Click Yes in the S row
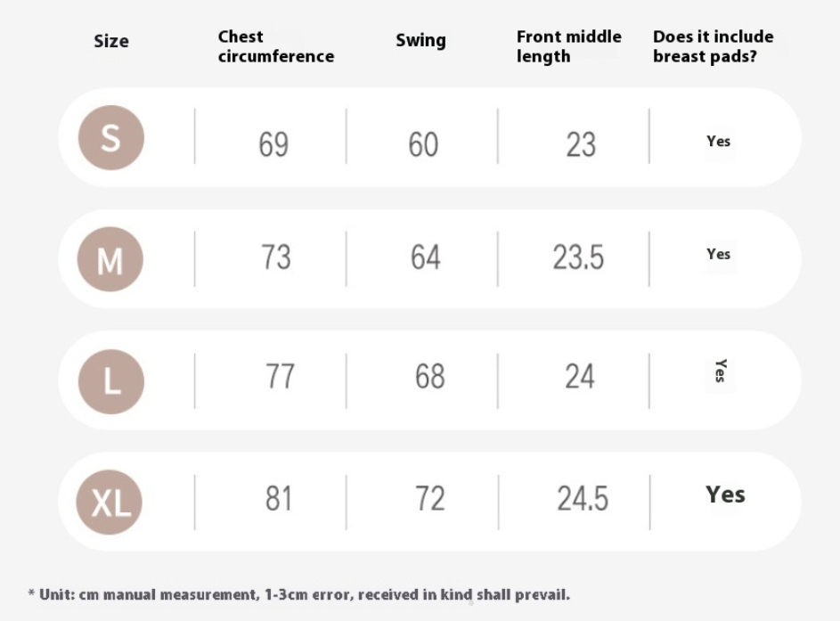Viewport: 840px width, 621px height. 718,141
